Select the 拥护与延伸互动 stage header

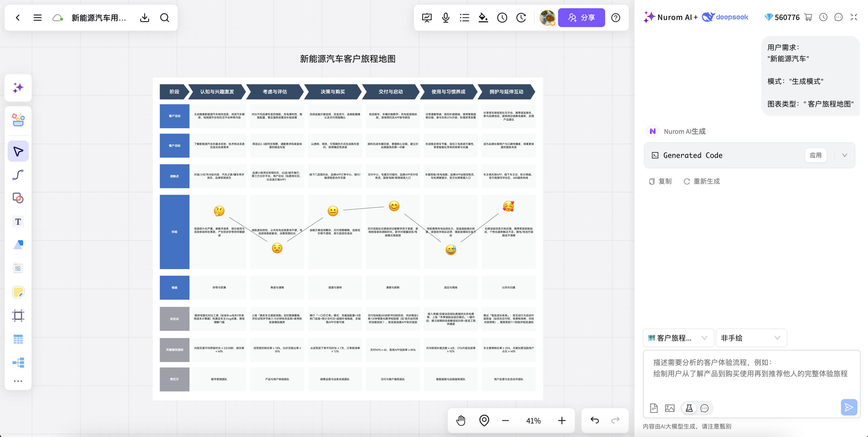point(506,92)
